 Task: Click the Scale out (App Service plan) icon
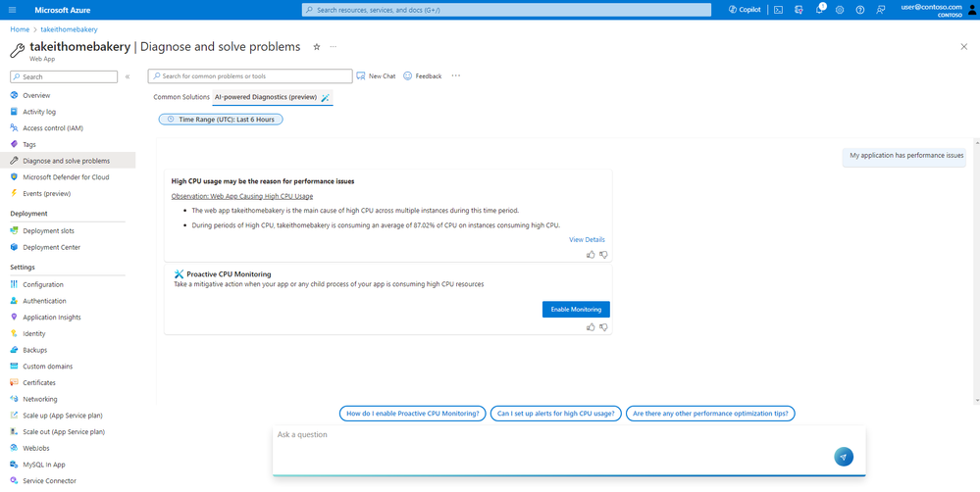(x=14, y=431)
